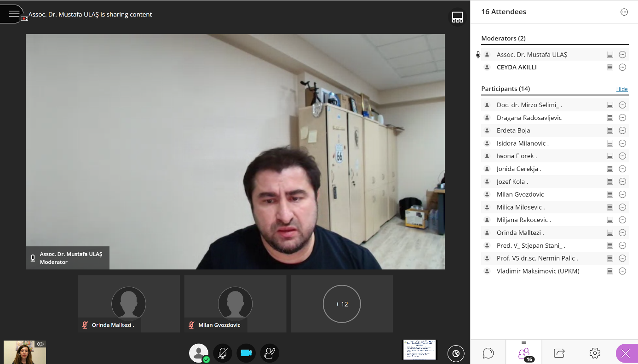Switch to the Attendees tab

(x=524, y=353)
